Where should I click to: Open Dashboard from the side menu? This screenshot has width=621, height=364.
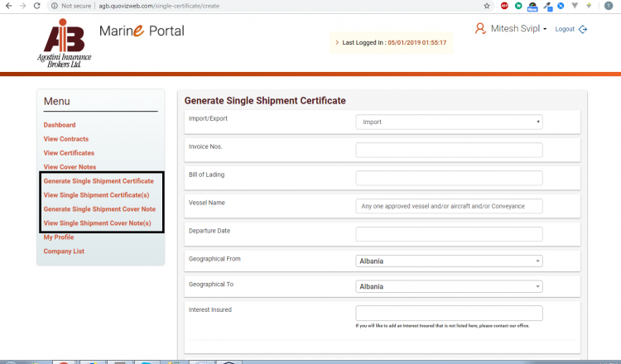60,125
